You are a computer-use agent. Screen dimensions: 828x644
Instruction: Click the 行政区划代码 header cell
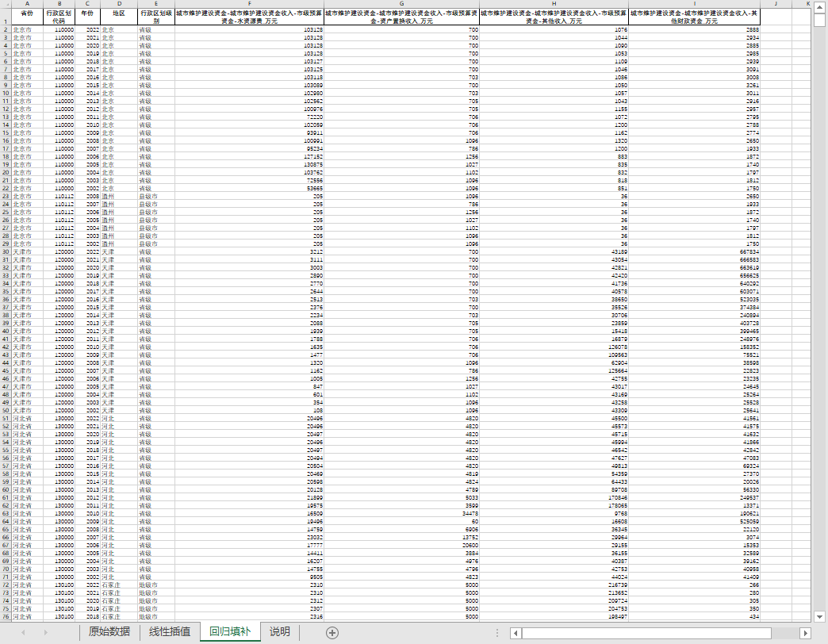point(59,17)
